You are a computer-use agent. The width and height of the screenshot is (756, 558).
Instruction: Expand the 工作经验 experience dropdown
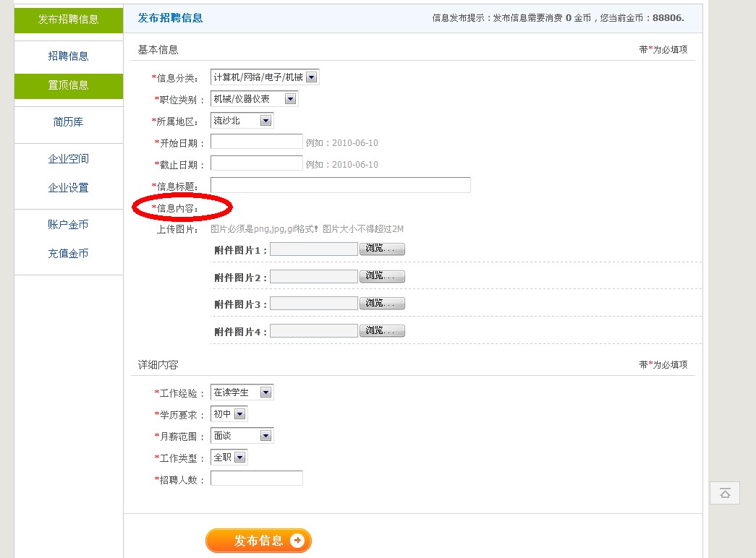click(266, 392)
